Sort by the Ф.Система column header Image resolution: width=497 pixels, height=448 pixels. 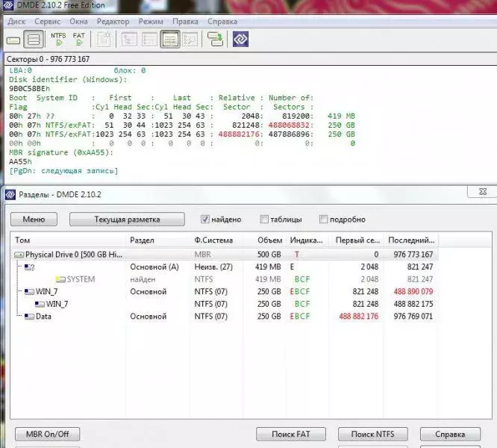pos(216,240)
